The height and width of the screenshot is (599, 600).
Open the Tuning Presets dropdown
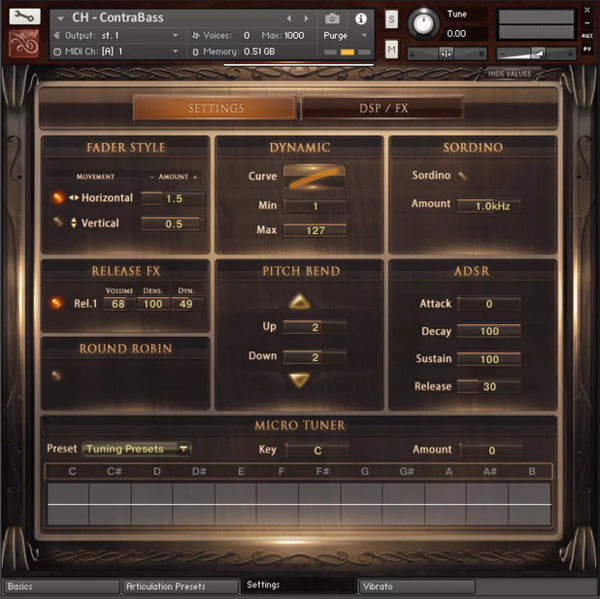coord(137,449)
